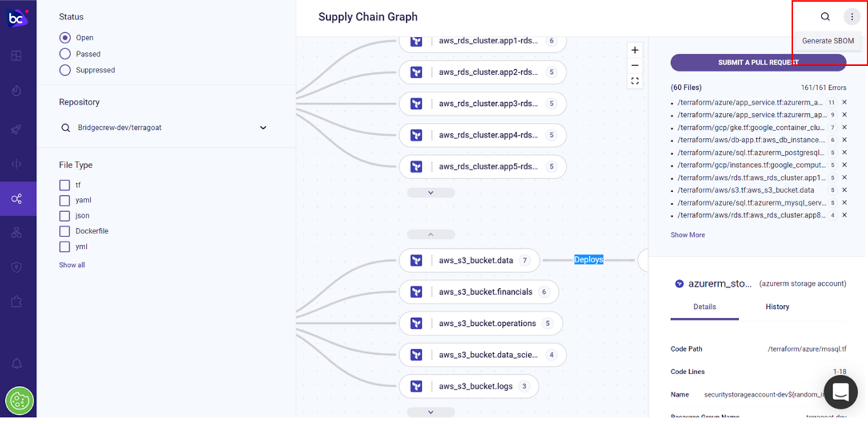
Task: Select the aws_rds_cluster.app4-rds node
Action: 482,135
